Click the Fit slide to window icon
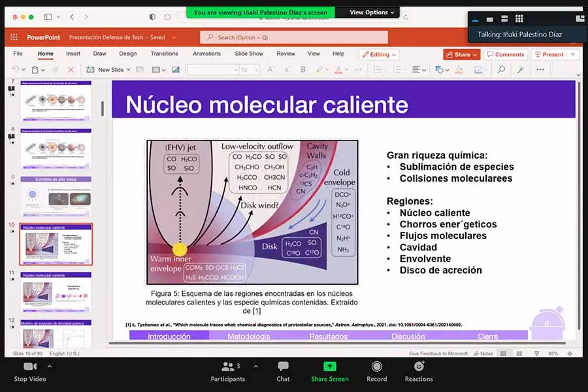Screen dimensions: 588x392 570,353
